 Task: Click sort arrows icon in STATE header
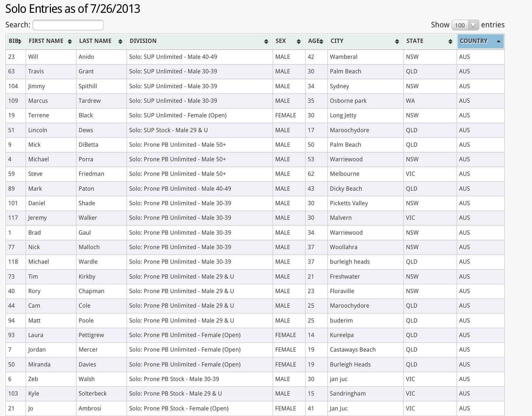click(450, 42)
